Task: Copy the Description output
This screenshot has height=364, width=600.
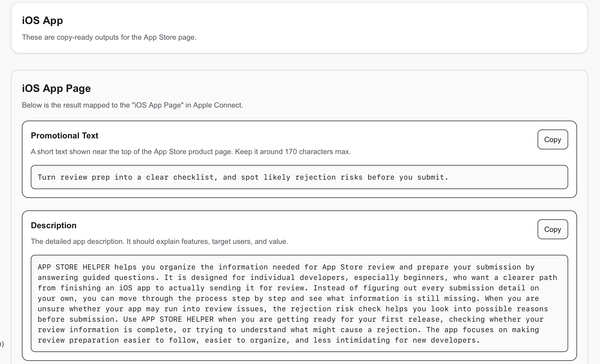Action: tap(552, 229)
